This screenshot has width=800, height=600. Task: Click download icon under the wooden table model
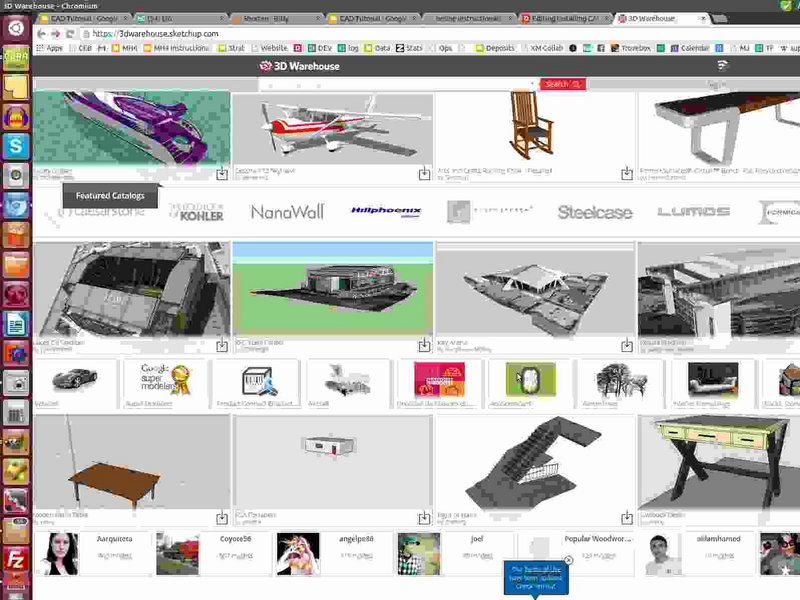(x=222, y=517)
